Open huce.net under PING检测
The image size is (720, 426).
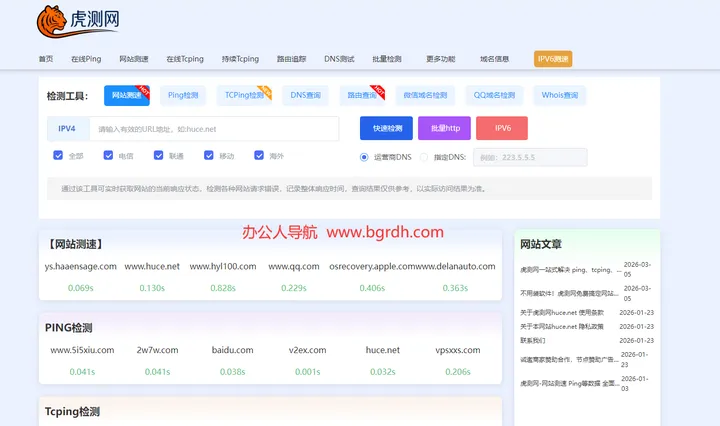pos(382,350)
